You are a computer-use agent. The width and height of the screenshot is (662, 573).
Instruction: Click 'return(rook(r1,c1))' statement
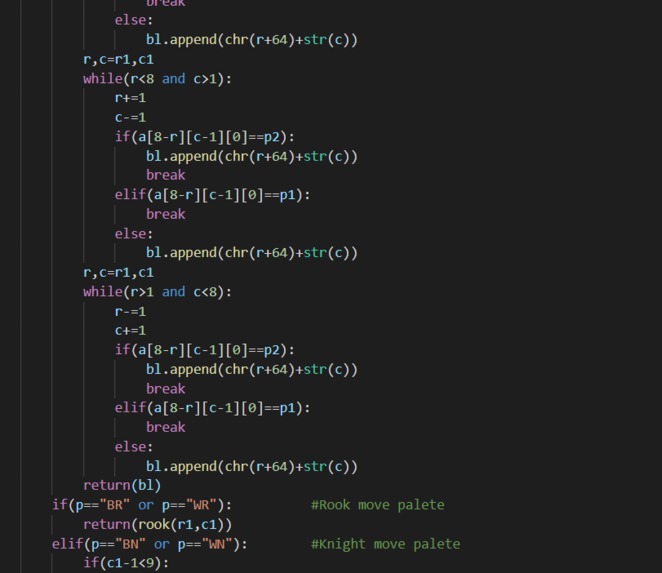pos(157,524)
